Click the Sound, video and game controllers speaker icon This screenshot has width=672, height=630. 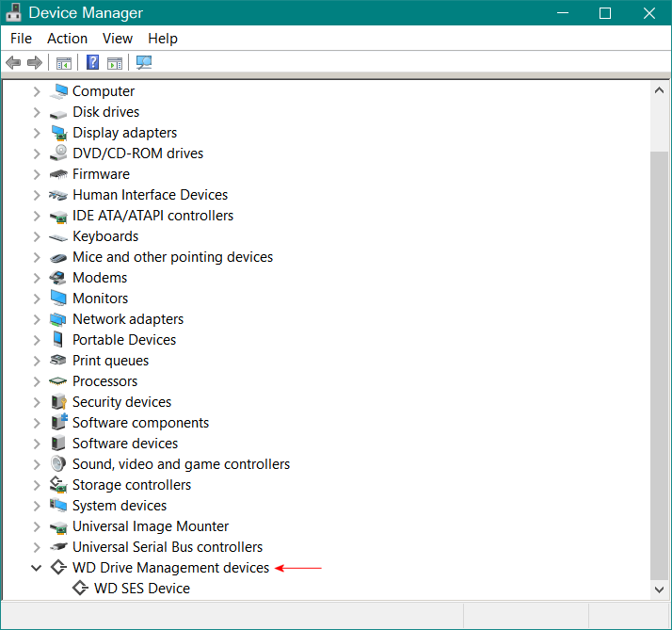point(58,464)
